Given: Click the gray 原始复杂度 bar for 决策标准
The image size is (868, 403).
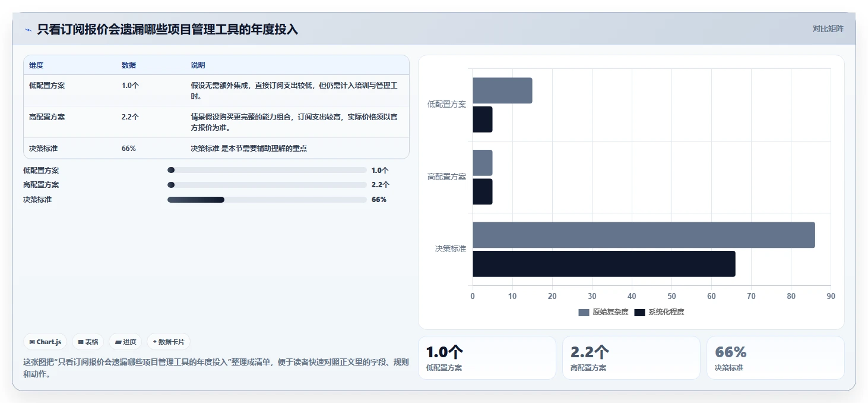Looking at the screenshot, I should [x=644, y=235].
